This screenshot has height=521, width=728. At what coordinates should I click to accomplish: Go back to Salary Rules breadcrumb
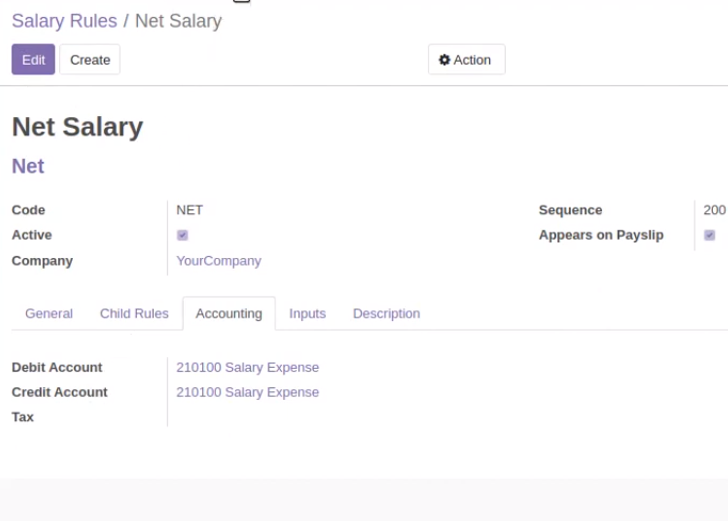[65, 21]
